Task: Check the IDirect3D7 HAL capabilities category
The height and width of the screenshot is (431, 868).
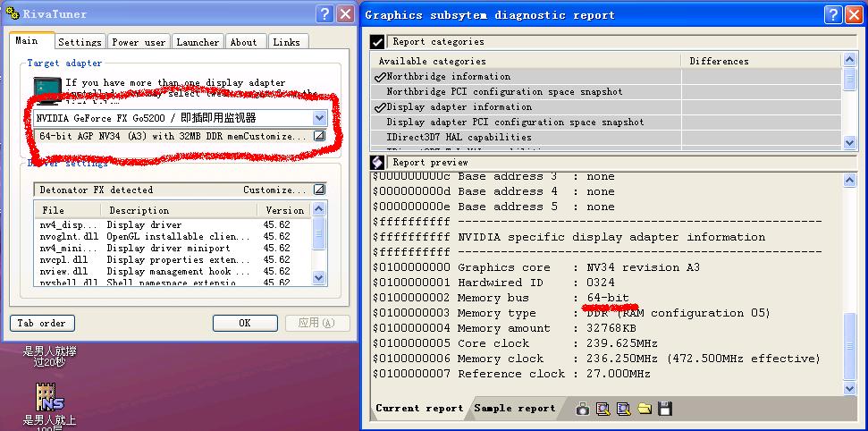Action: click(459, 138)
